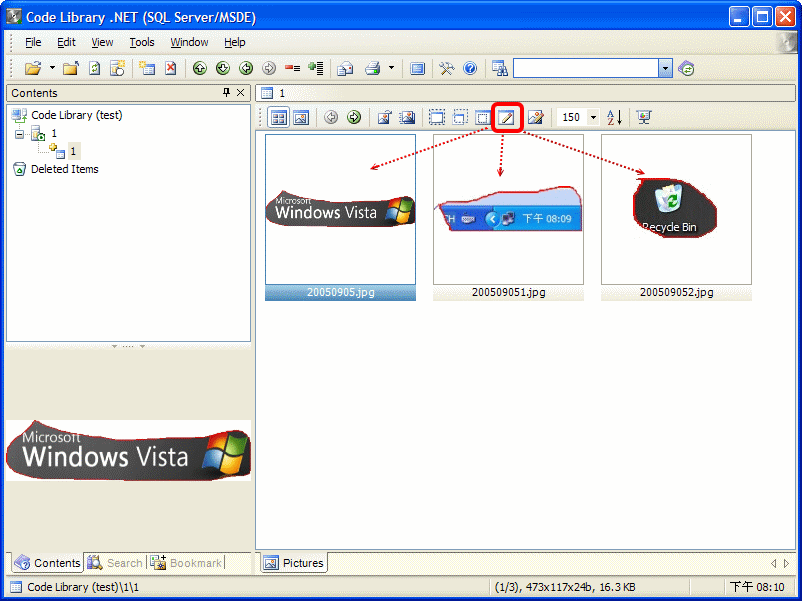Click the binoculars search icon
The height and width of the screenshot is (601, 802).
pos(500,68)
